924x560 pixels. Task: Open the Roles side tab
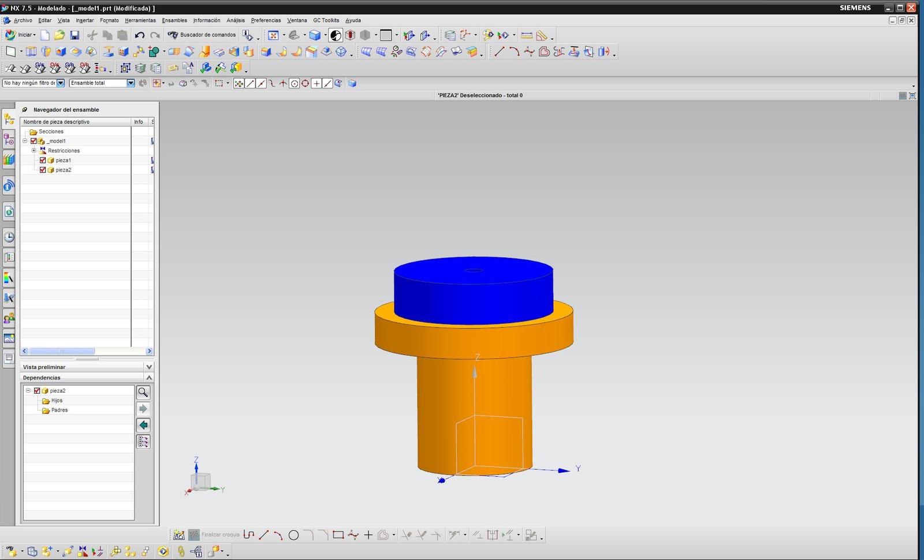(9, 318)
